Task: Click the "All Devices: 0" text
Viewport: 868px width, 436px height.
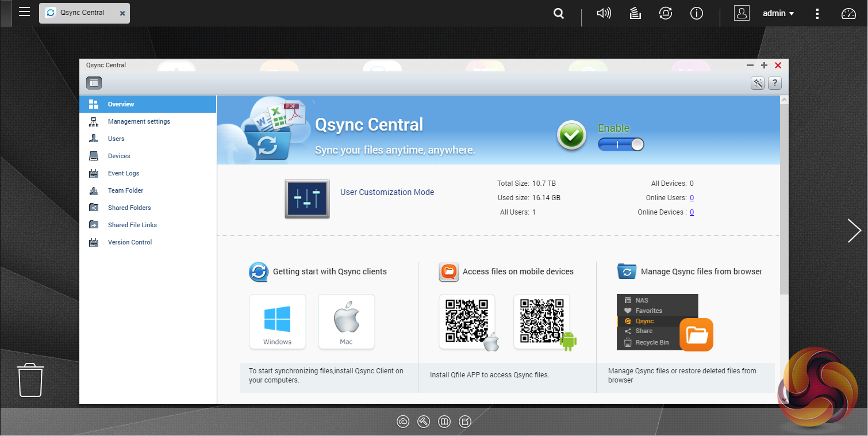Action: (x=673, y=183)
